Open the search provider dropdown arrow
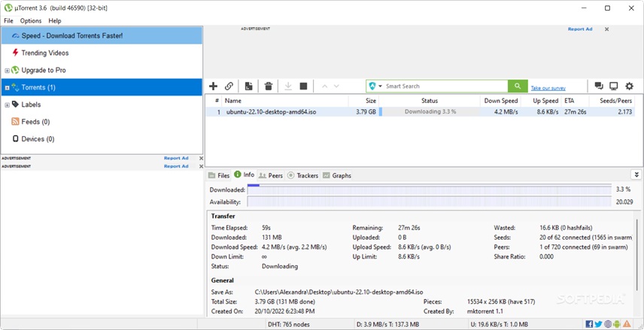 [380, 86]
